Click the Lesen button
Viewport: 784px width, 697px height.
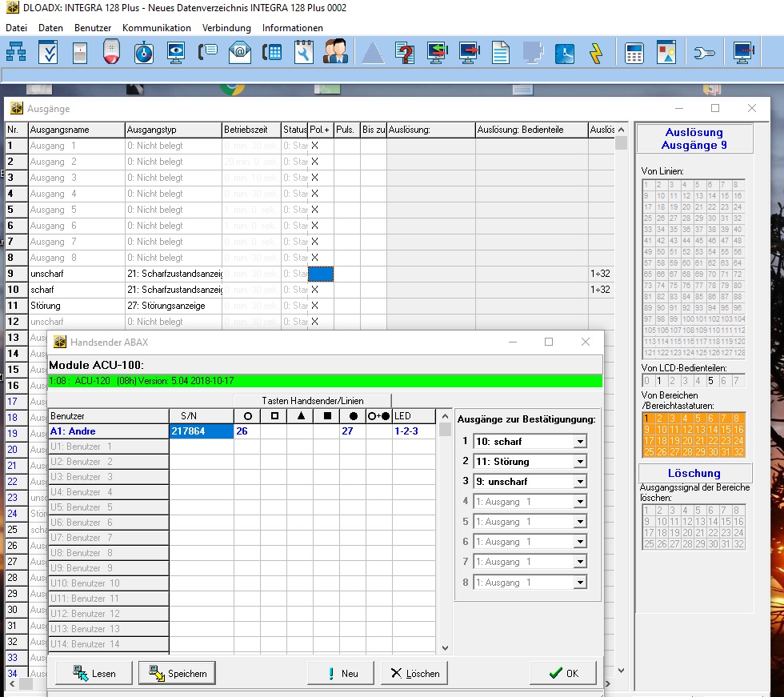(x=94, y=673)
